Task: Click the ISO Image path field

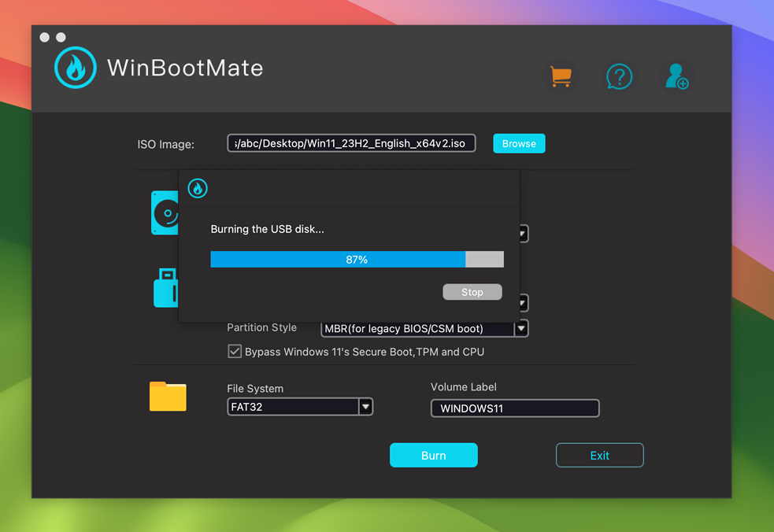Action: 351,143
